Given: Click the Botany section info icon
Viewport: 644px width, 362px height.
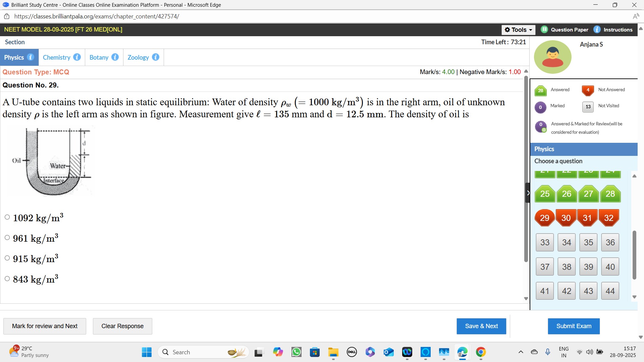Looking at the screenshot, I should [x=115, y=57].
